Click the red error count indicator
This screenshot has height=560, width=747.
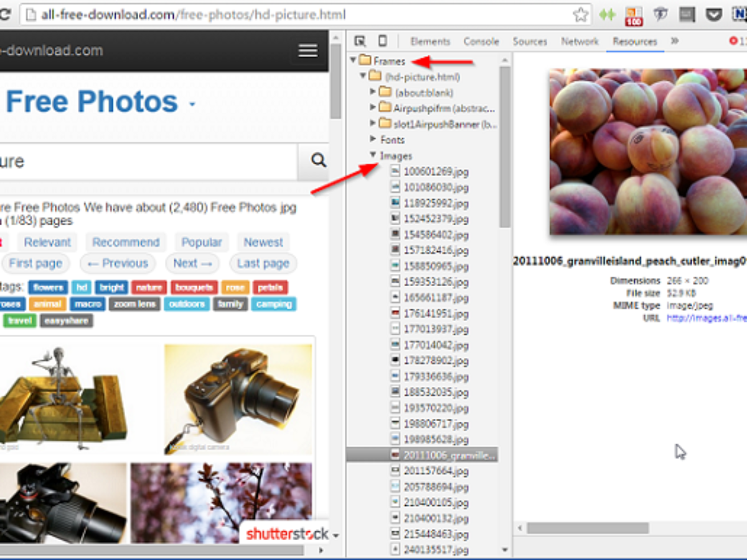(738, 41)
